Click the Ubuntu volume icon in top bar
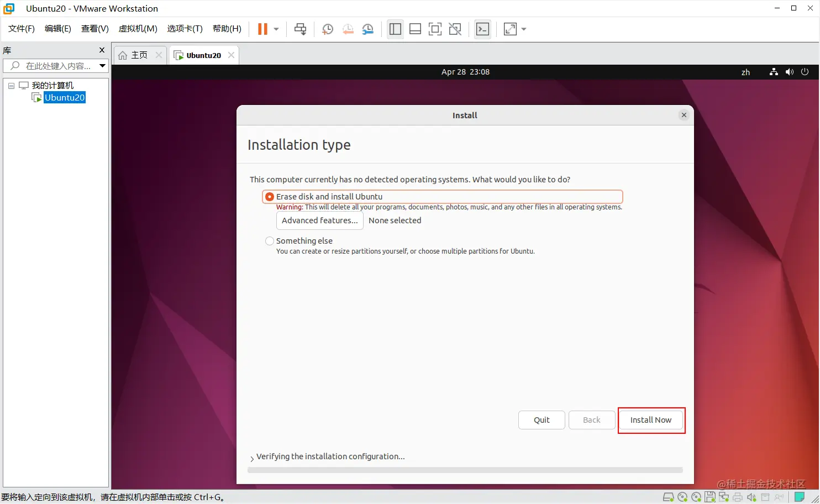The image size is (820, 504). click(789, 72)
